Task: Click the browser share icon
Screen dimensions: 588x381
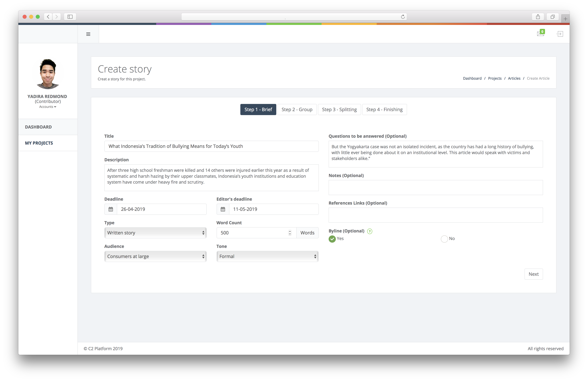Action: 538,17
